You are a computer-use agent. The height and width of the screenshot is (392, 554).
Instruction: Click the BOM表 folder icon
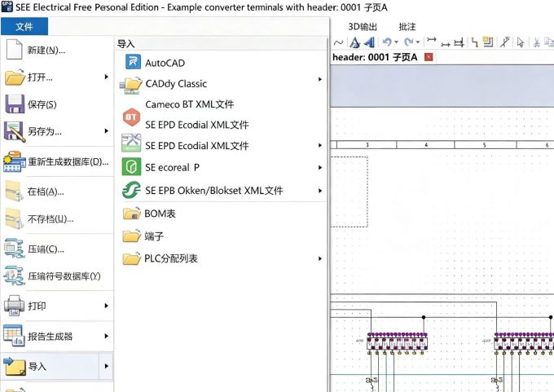point(132,214)
